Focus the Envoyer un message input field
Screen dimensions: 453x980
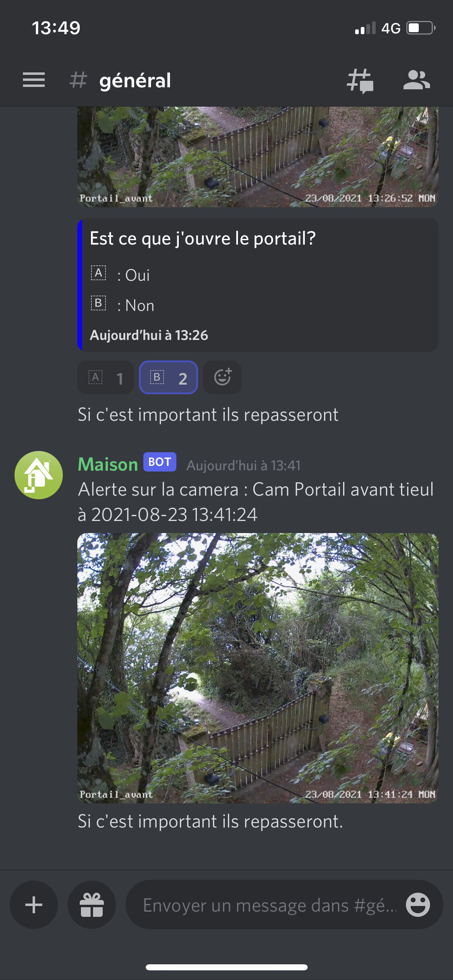coord(270,905)
